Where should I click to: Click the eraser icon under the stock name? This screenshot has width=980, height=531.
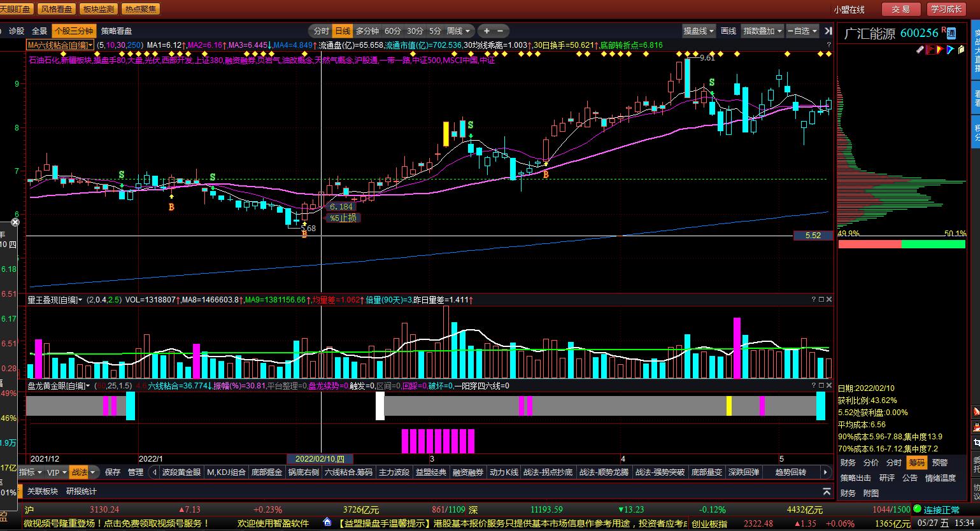click(920, 50)
